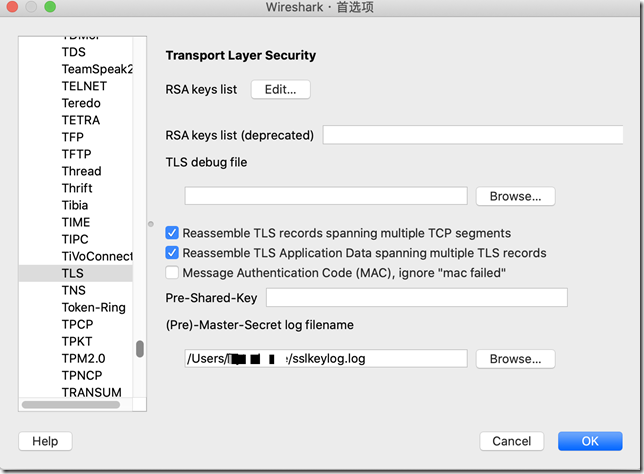
Task: Click the protocol list horizontal scrollbar
Action: point(71,405)
